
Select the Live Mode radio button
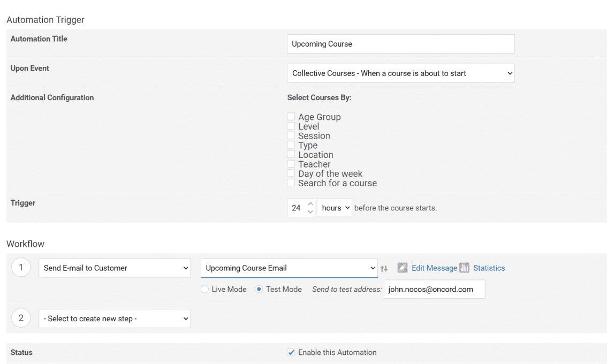(205, 289)
